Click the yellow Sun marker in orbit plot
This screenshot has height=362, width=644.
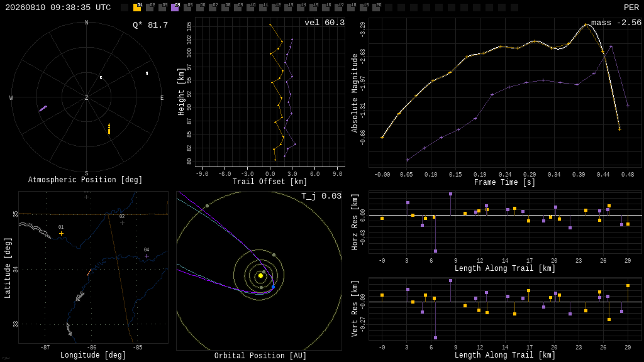coord(260,276)
